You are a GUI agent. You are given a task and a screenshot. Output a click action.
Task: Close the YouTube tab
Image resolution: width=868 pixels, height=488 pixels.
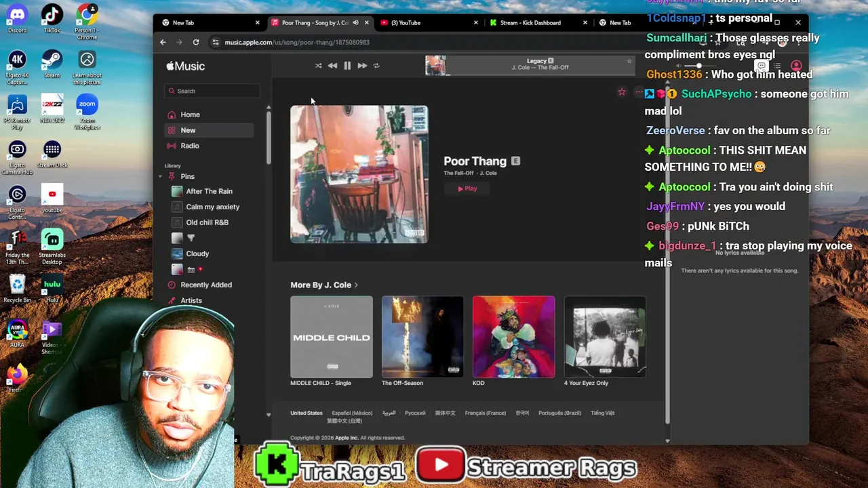pyautogui.click(x=475, y=22)
